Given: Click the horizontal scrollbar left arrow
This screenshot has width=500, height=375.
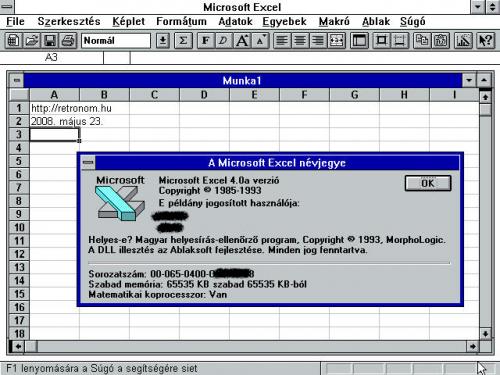Looking at the screenshot, I should pos(18,347).
